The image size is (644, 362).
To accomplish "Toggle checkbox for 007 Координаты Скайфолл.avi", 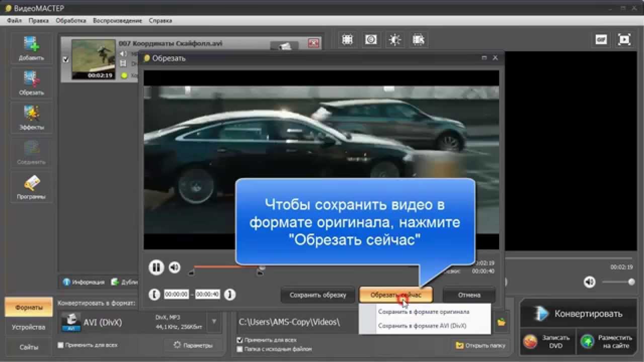I will [x=65, y=59].
